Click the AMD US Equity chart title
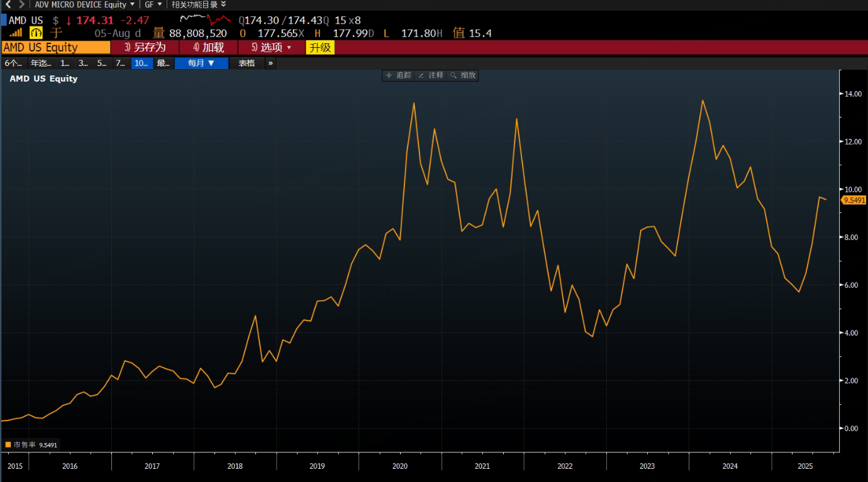The width and height of the screenshot is (868, 482). click(43, 79)
